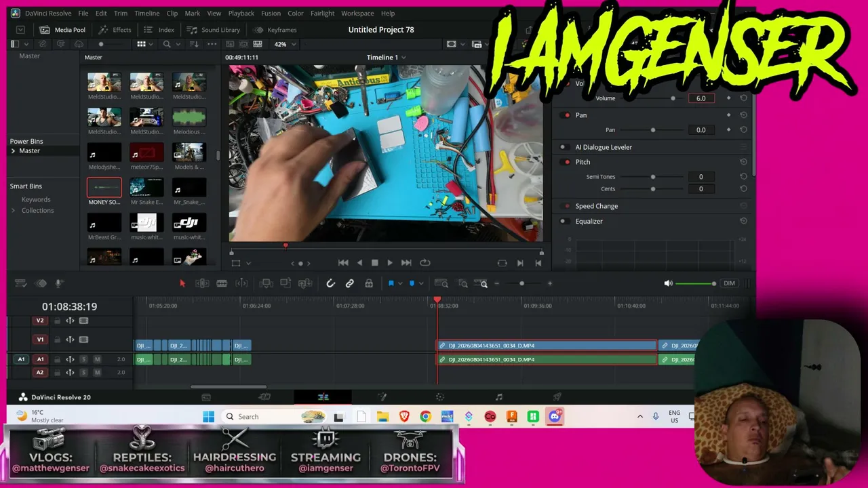Open the File menu
This screenshot has height=488, width=868.
click(x=83, y=14)
